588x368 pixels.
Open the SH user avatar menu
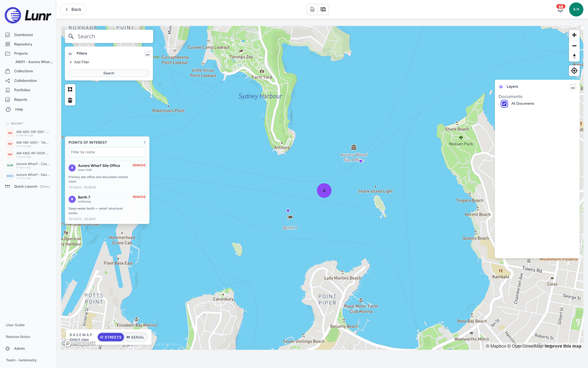(x=576, y=10)
